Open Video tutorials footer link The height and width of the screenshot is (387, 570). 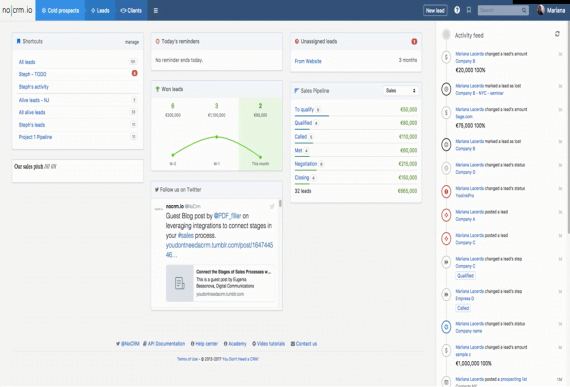(269, 344)
